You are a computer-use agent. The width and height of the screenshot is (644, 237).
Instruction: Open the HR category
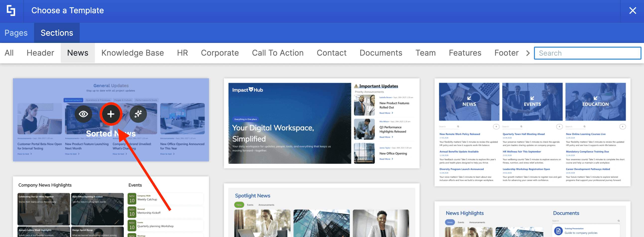coord(182,53)
